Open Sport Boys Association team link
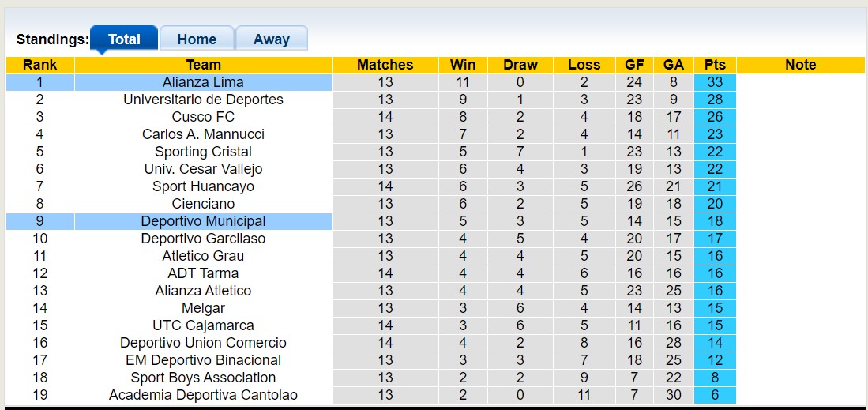868x410 pixels. click(203, 378)
